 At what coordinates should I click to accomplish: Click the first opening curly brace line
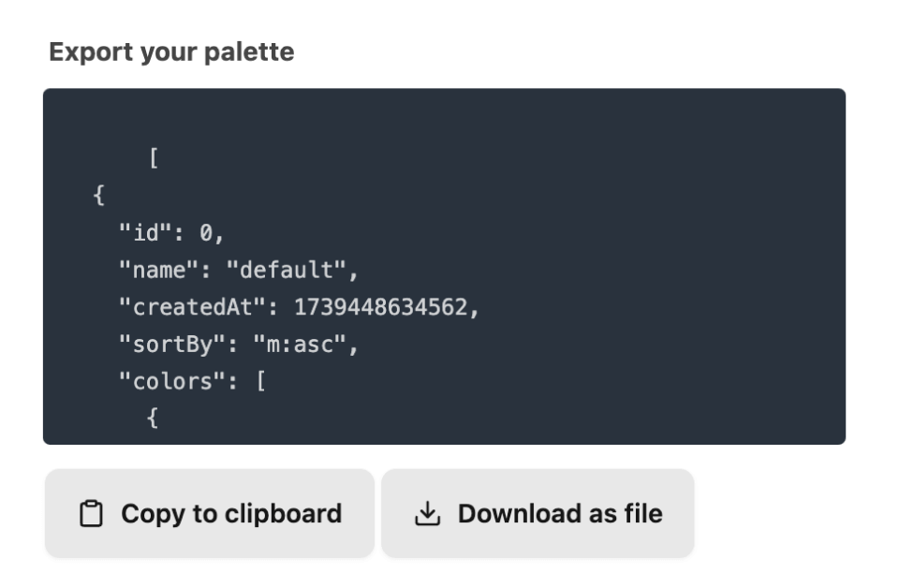pos(98,195)
